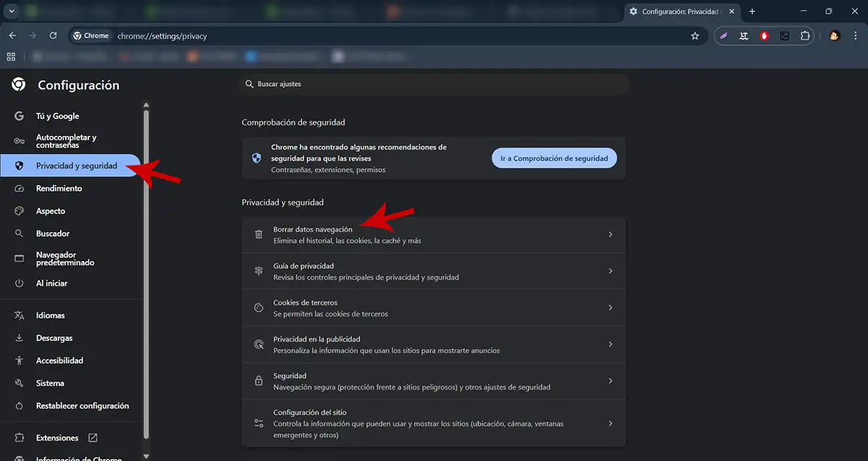Open the Configuración del sitio section
The height and width of the screenshot is (461, 868).
tap(434, 423)
